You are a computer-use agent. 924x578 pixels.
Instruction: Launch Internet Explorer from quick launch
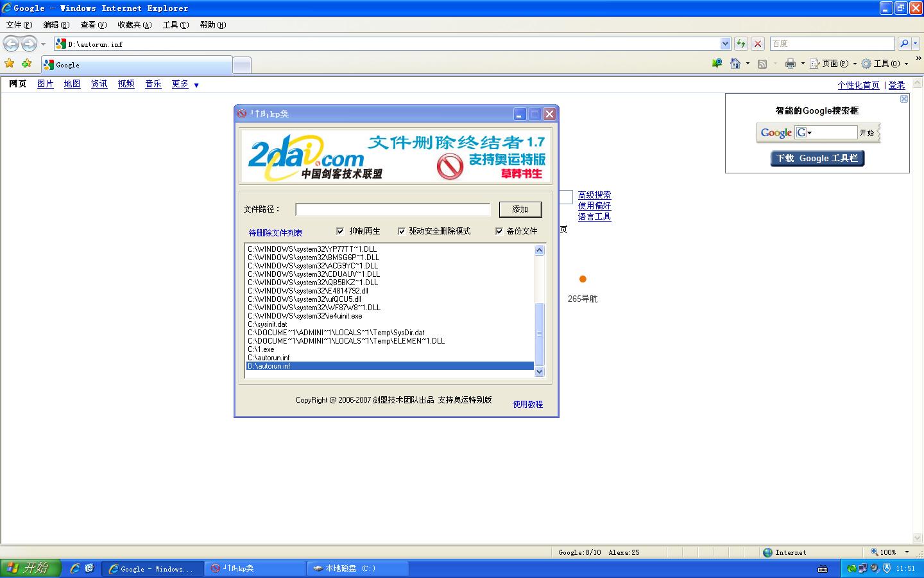coord(75,568)
